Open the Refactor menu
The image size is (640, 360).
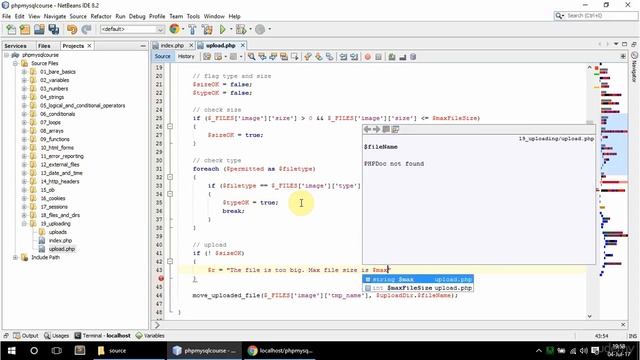101,16
